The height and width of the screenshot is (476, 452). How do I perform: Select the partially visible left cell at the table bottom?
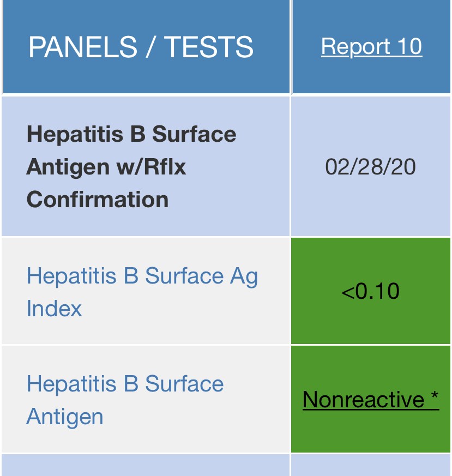tap(146, 465)
